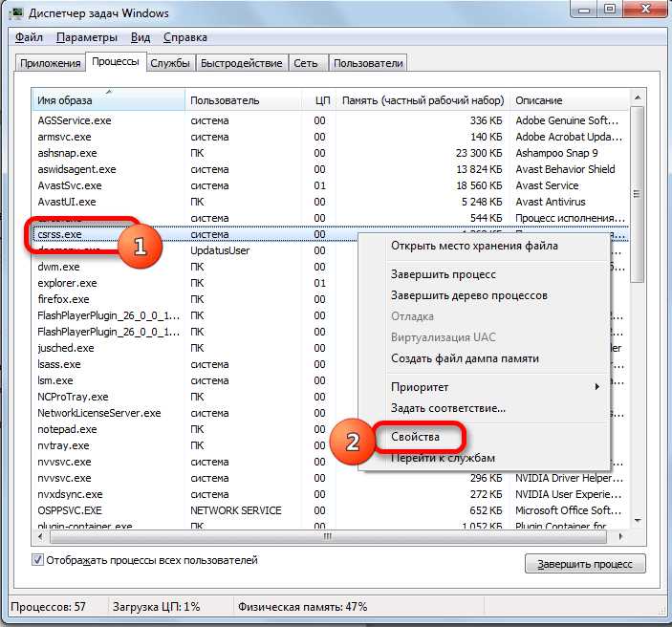This screenshot has width=672, height=627.
Task: Select the notepad.exe process
Action: click(x=67, y=429)
